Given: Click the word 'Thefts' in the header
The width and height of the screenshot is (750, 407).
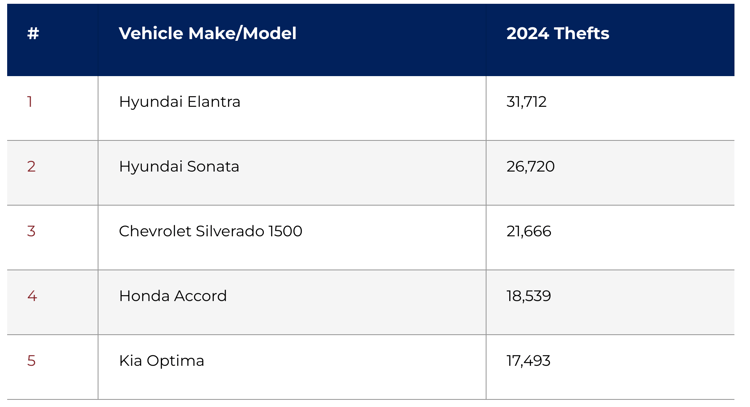Looking at the screenshot, I should [581, 34].
